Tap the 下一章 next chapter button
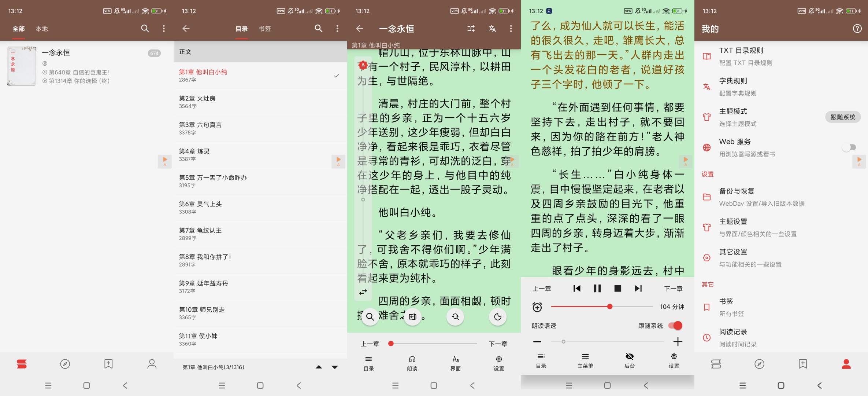The width and height of the screenshot is (868, 396). coord(498,344)
